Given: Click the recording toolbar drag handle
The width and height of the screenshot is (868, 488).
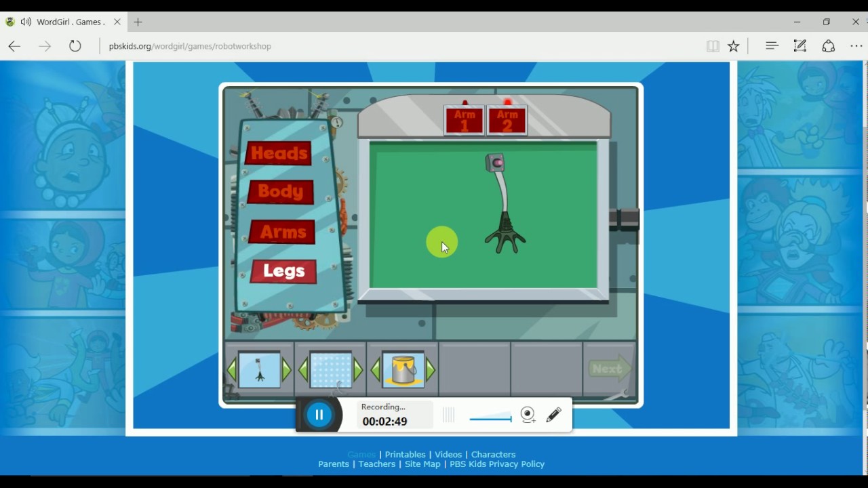Looking at the screenshot, I should (448, 415).
